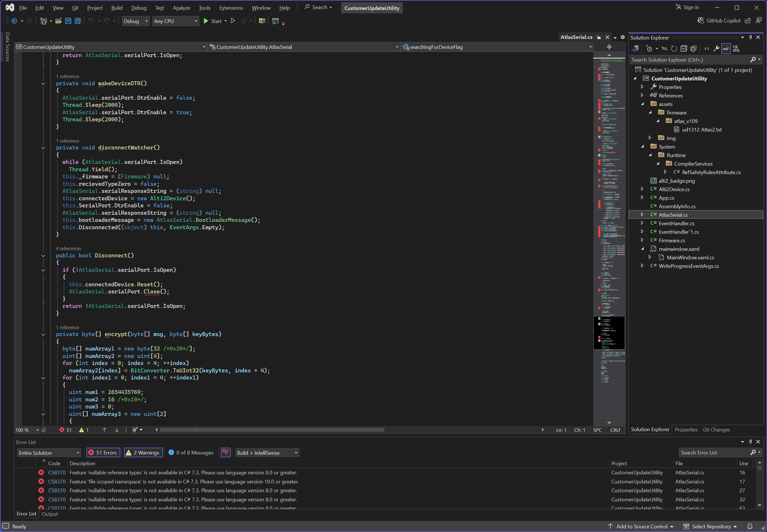This screenshot has width=767, height=532.
Task: Click the Save All toolbar icon
Action: click(78, 21)
